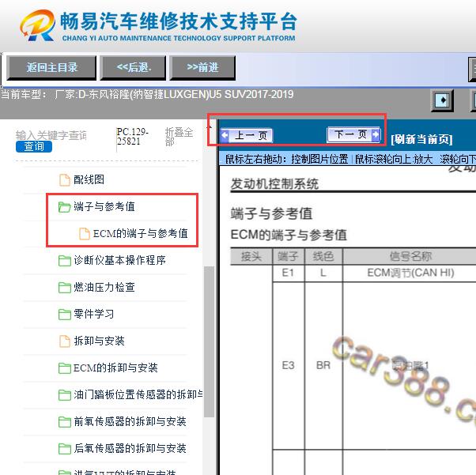The height and width of the screenshot is (475, 476).
Task: Click splitter arrow above tree panel edge
Action: (x=210, y=127)
